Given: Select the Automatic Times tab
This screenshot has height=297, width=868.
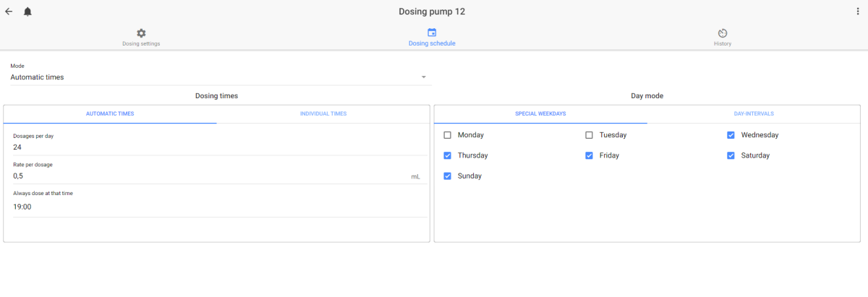Looking at the screenshot, I should coord(110,113).
